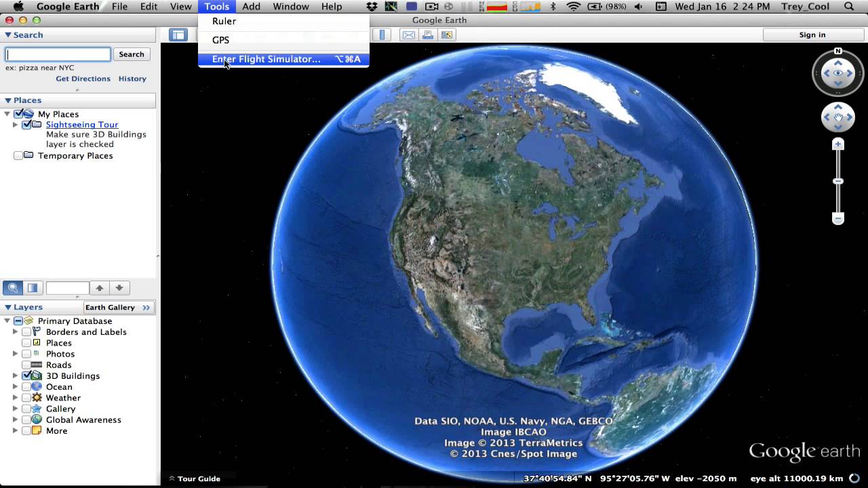Toggle the sidebar toolbar button
Image resolution: width=868 pixels, height=488 pixels.
178,35
